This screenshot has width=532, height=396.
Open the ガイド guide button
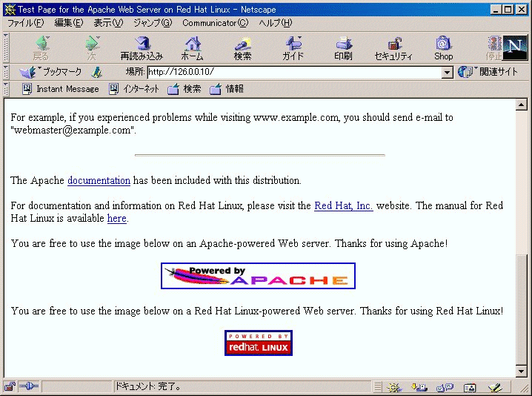(293, 48)
